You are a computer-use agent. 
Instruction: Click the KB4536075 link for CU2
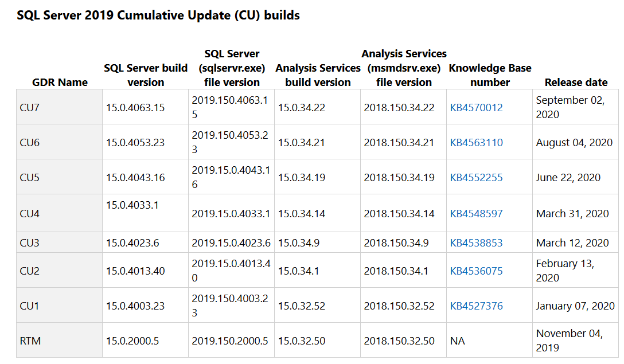click(x=476, y=271)
